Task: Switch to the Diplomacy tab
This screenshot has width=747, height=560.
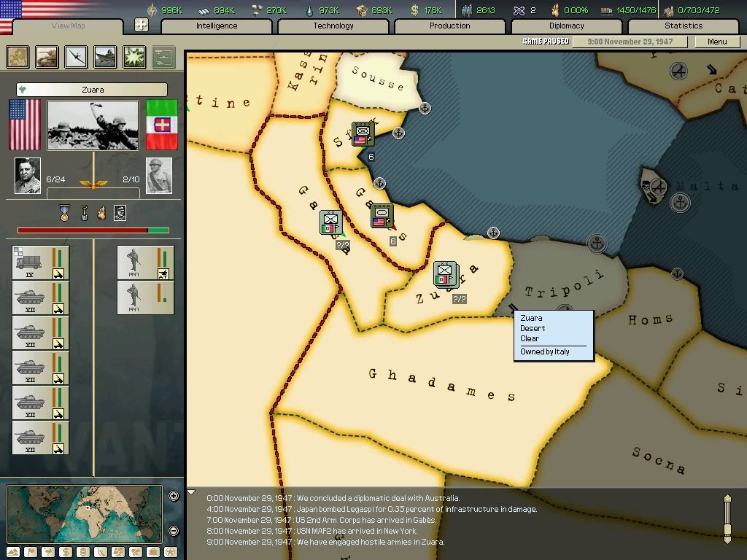Action: pyautogui.click(x=567, y=26)
